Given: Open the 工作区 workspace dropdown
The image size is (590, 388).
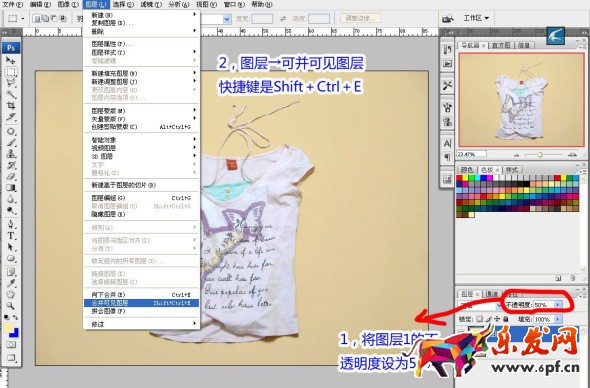Looking at the screenshot, I should (476, 18).
